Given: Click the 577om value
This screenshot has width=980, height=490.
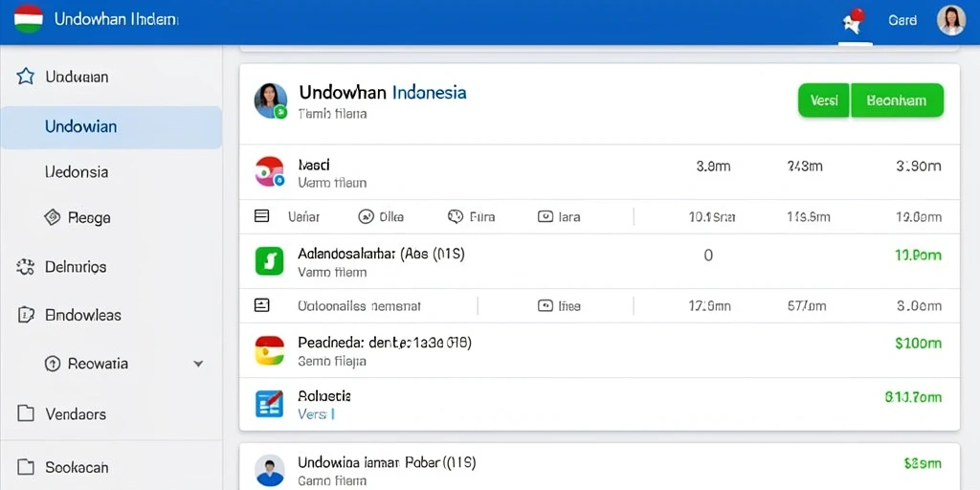Looking at the screenshot, I should pyautogui.click(x=807, y=305).
